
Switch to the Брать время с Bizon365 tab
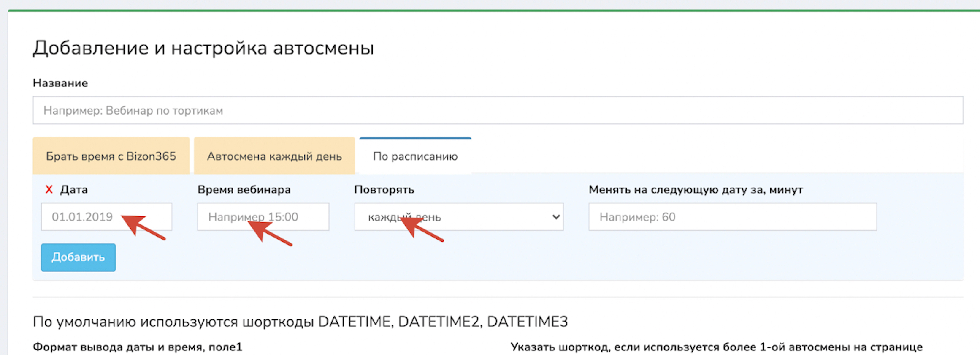click(x=111, y=156)
